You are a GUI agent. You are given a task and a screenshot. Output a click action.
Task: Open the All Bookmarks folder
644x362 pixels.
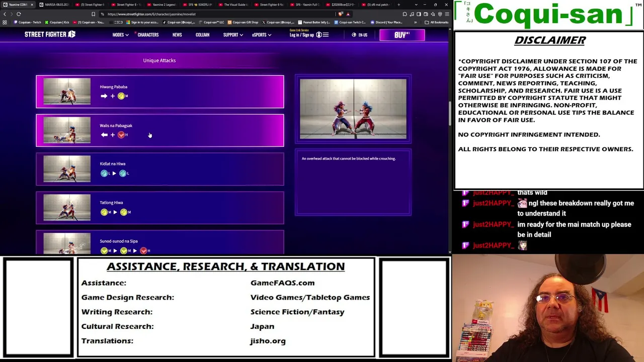[x=437, y=22]
